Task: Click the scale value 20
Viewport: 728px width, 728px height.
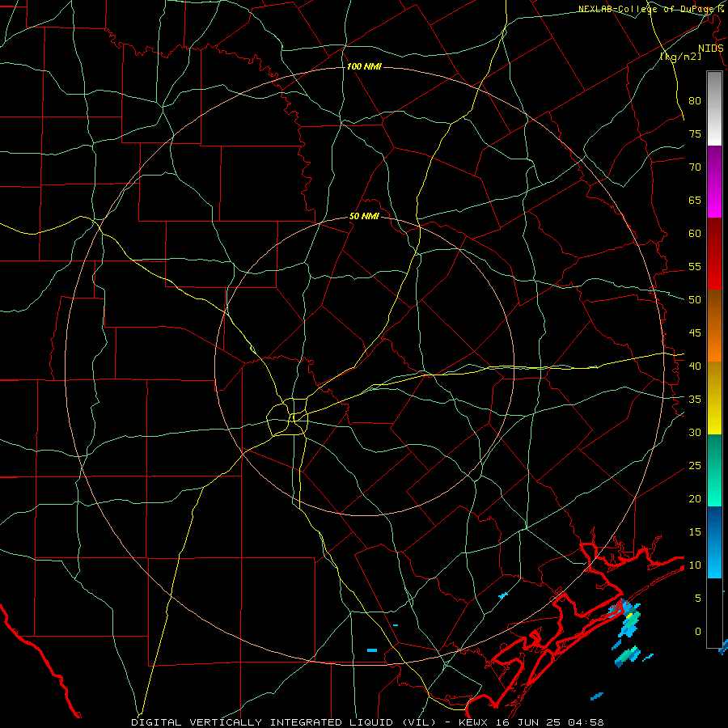Action: pyautogui.click(x=695, y=498)
